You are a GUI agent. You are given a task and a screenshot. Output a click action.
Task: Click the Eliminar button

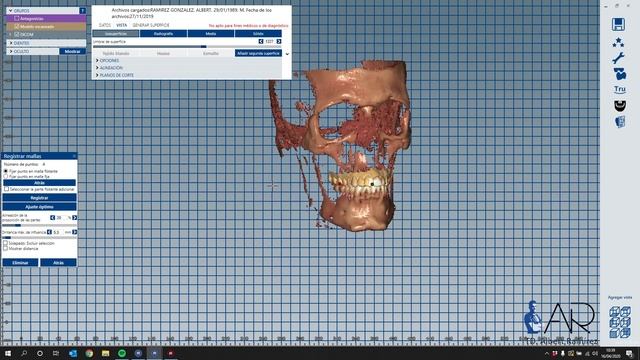(20, 262)
